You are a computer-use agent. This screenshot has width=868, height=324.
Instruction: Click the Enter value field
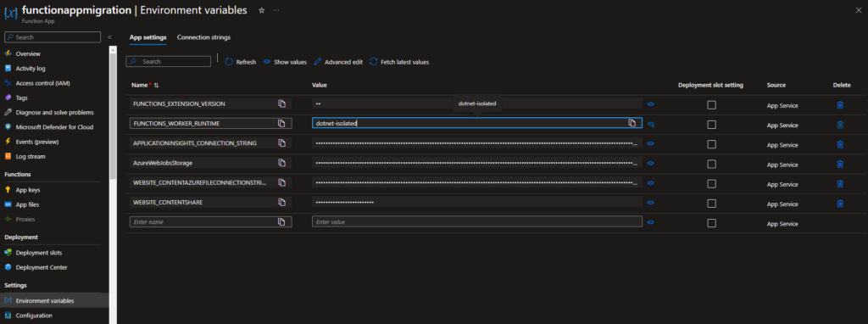(x=476, y=221)
